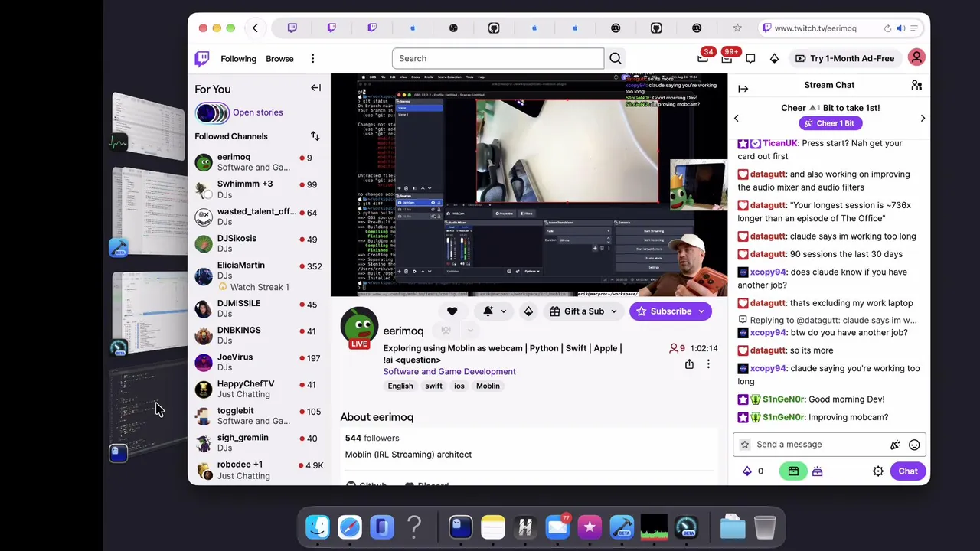Click the Twitch search input field
The width and height of the screenshot is (980, 551).
pyautogui.click(x=498, y=58)
